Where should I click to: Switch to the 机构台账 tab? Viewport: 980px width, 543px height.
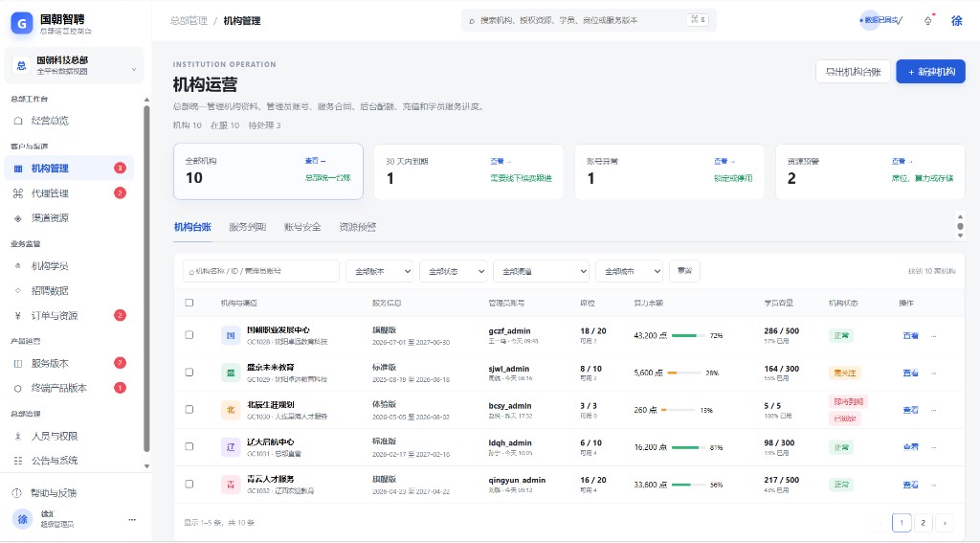[192, 227]
